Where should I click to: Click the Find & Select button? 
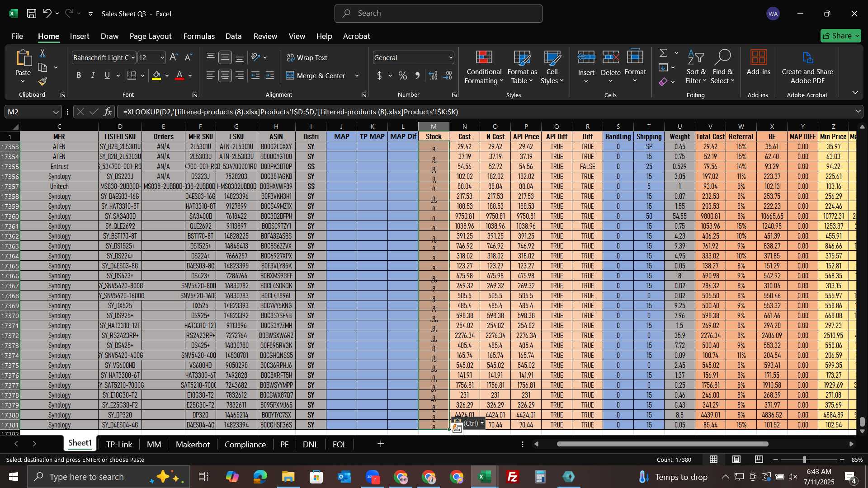722,67
